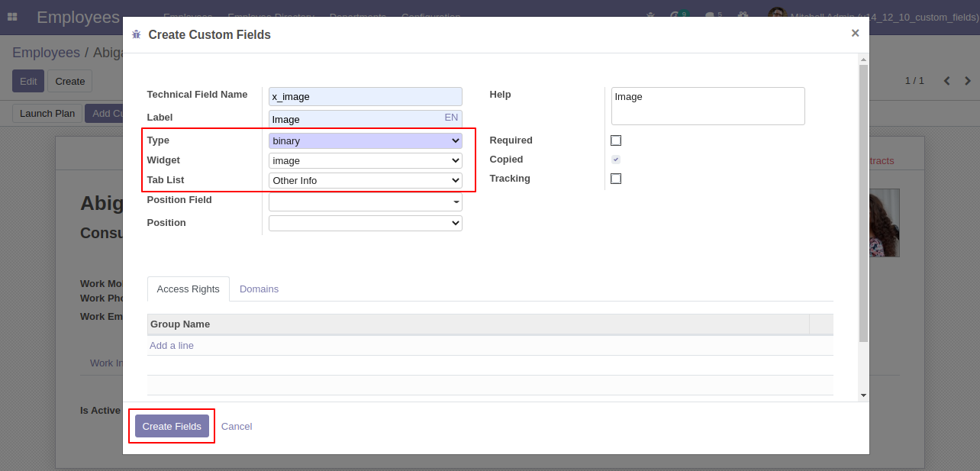Switch to the Domains tab
The width and height of the screenshot is (980, 471).
pyautogui.click(x=259, y=289)
